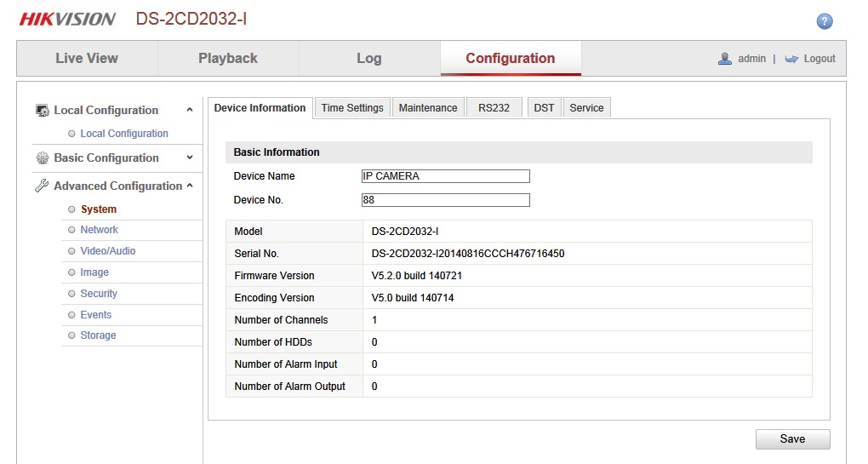
Task: Open the Live View tab
Action: coord(87,58)
